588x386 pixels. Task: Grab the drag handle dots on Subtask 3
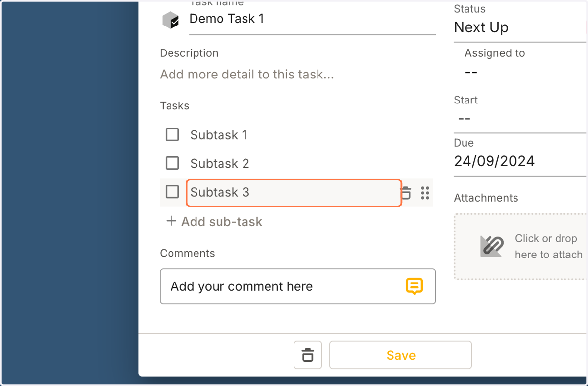(x=425, y=193)
